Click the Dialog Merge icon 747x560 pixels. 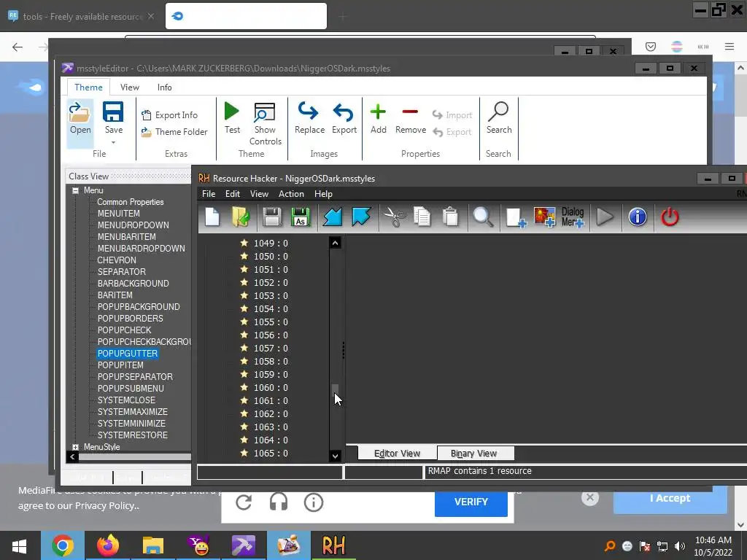coord(573,217)
